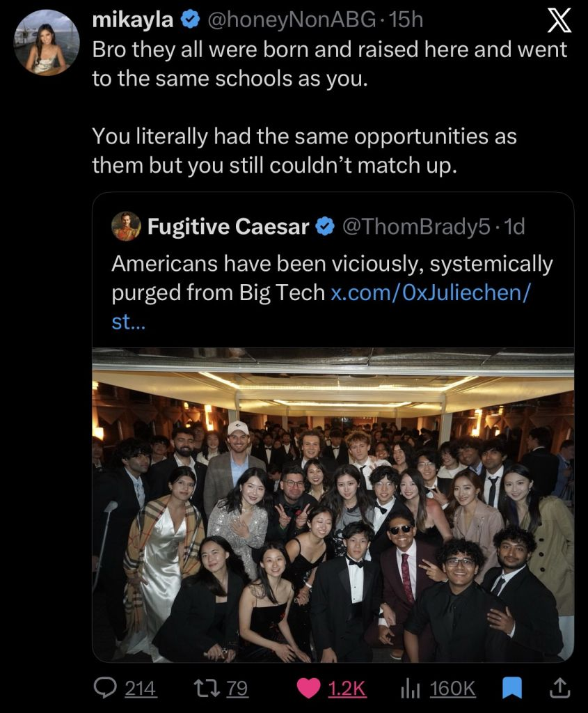Open mikayla's profile picture
Screen dimensions: 588x713
pyautogui.click(x=47, y=42)
